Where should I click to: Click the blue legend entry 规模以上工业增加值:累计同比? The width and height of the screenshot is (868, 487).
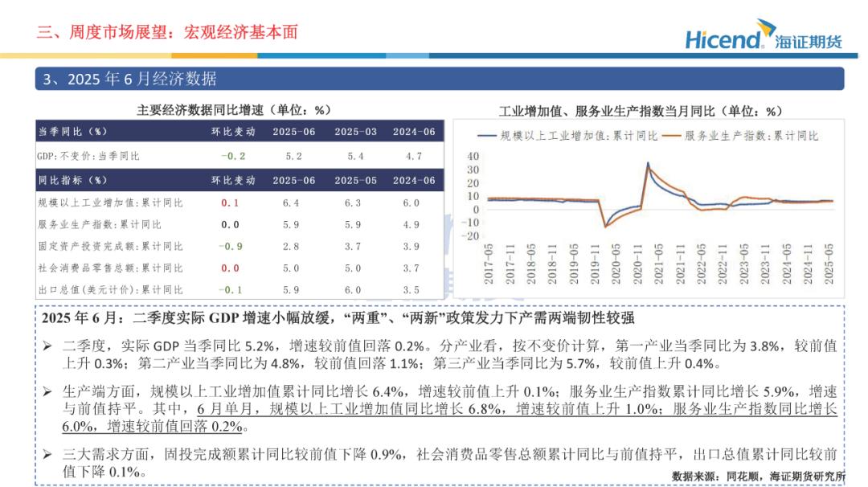(x=567, y=136)
